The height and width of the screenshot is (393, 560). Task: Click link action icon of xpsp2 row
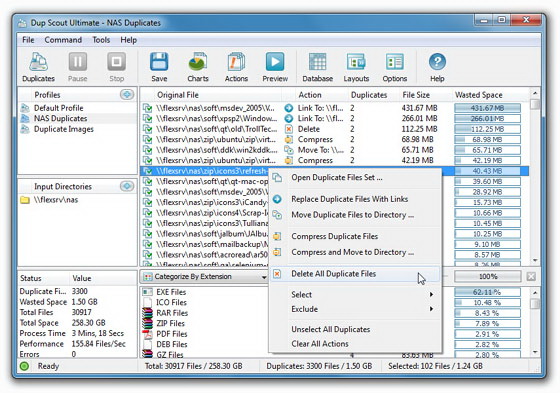coord(289,118)
